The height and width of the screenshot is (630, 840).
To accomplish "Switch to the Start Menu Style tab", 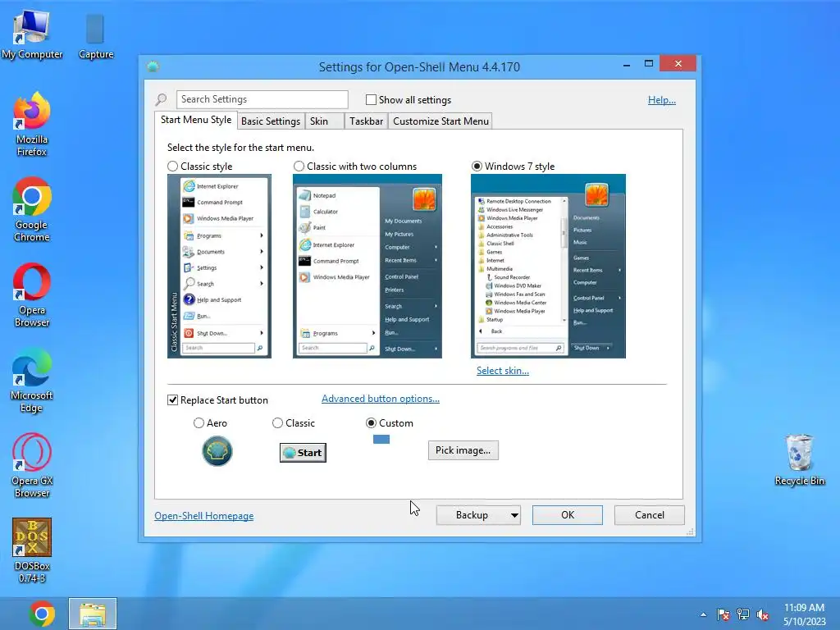I will (x=196, y=120).
